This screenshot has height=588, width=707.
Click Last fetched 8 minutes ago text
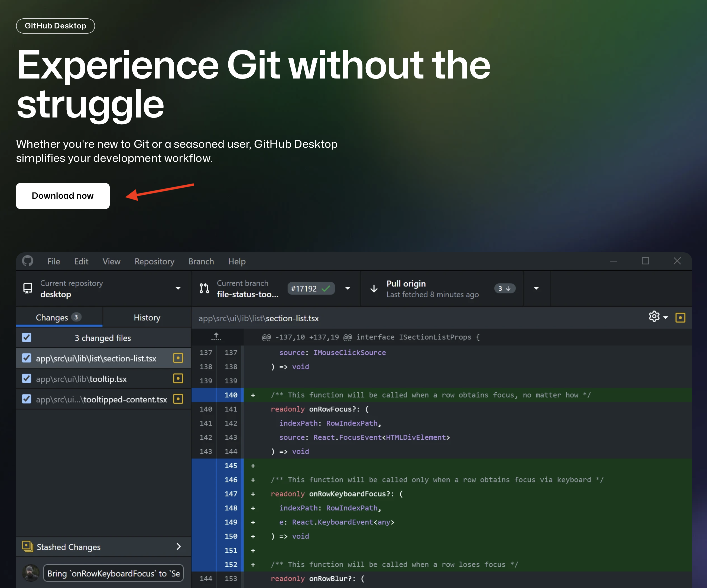click(x=433, y=295)
